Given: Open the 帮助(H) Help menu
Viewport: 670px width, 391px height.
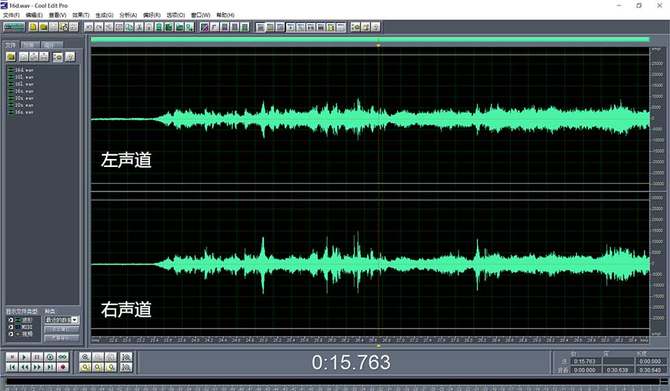Looking at the screenshot, I should (x=225, y=15).
